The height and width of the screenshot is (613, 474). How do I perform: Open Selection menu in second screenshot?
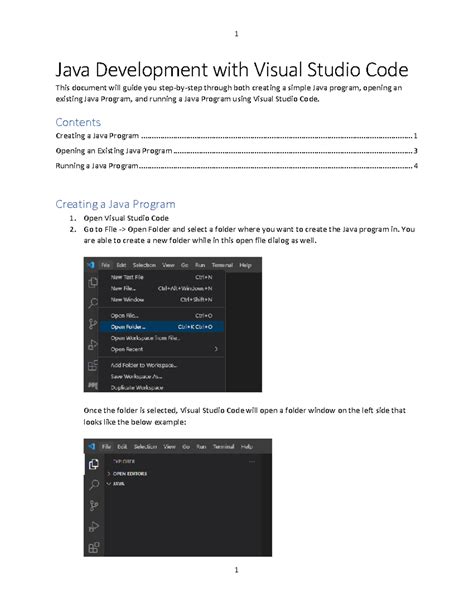[145, 446]
